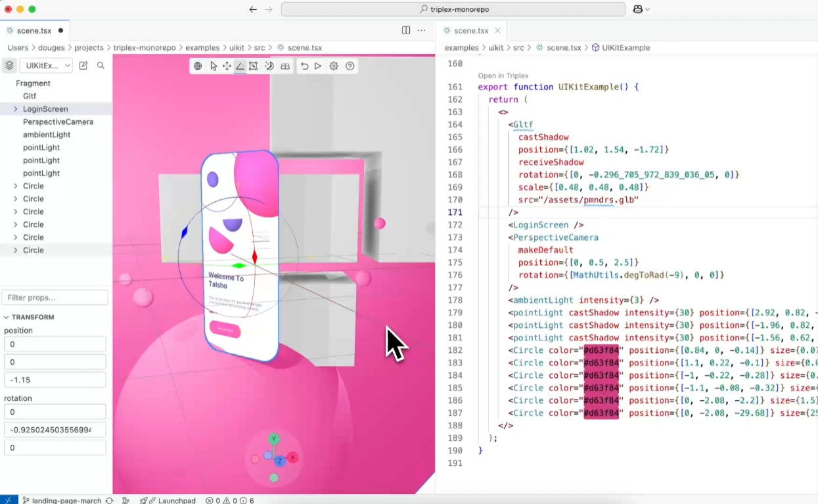Viewport: 818px width, 504px height.
Task: Expand the third Circle tree item
Action: [x=16, y=212]
